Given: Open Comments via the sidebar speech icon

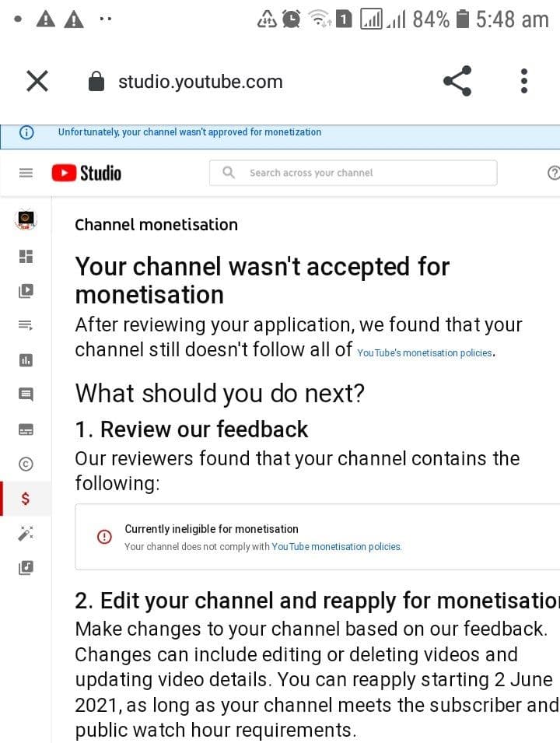Looking at the screenshot, I should point(26,394).
